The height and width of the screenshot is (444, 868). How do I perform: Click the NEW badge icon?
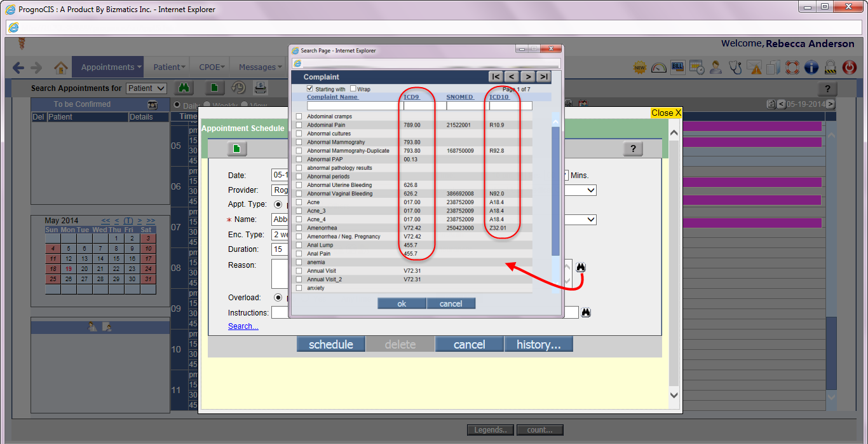click(x=640, y=67)
